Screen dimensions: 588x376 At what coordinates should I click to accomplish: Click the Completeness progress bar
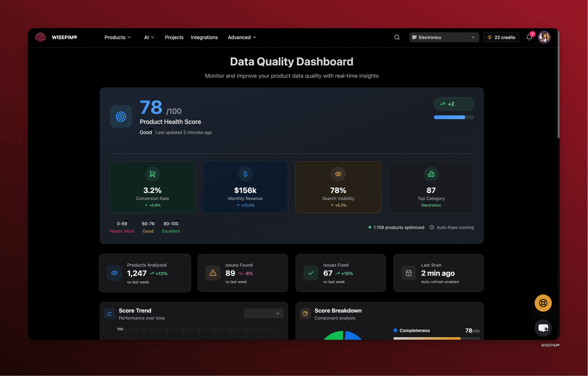pos(436,338)
